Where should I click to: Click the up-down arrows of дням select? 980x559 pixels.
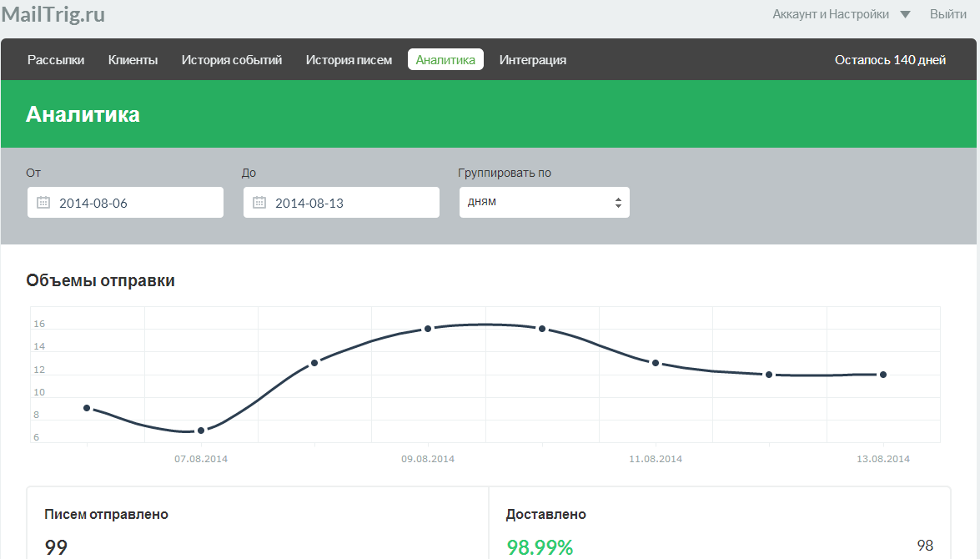[x=618, y=203]
